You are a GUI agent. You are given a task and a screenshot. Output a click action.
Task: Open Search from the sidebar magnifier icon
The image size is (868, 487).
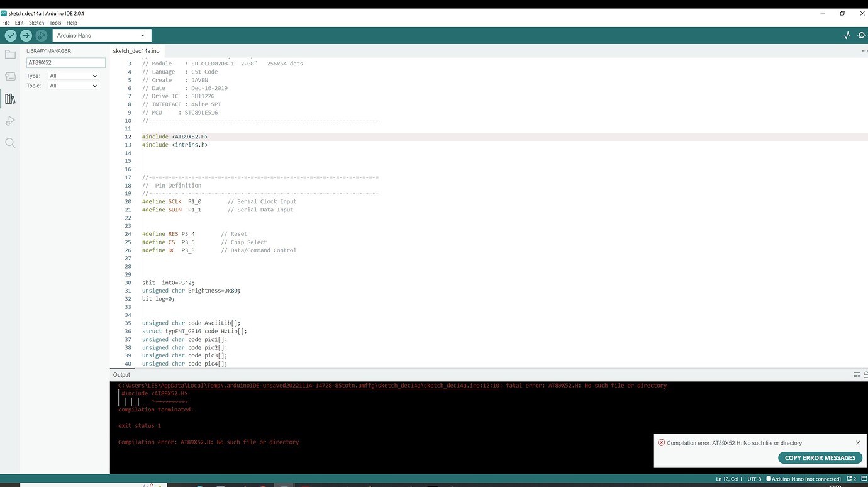10,142
